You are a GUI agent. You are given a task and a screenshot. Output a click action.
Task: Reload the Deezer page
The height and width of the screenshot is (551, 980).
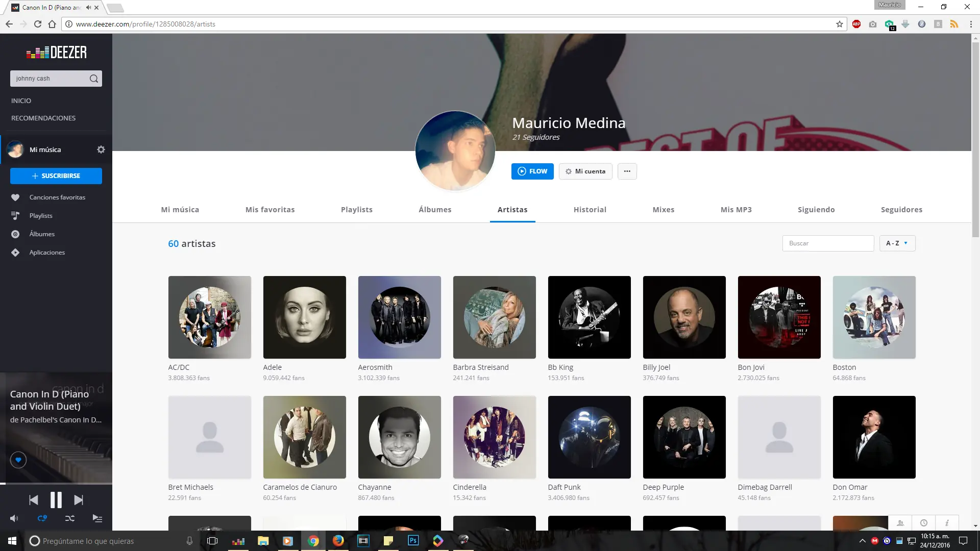[38, 24]
